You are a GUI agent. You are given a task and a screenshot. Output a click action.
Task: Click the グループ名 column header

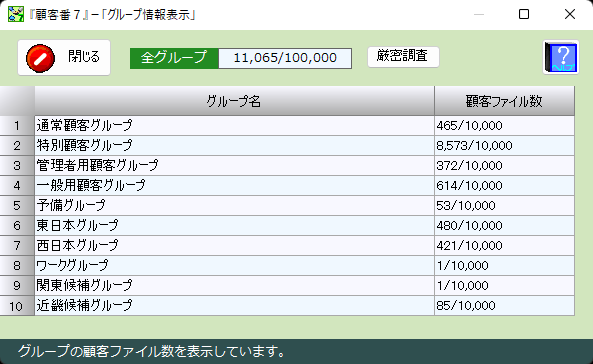pyautogui.click(x=234, y=101)
